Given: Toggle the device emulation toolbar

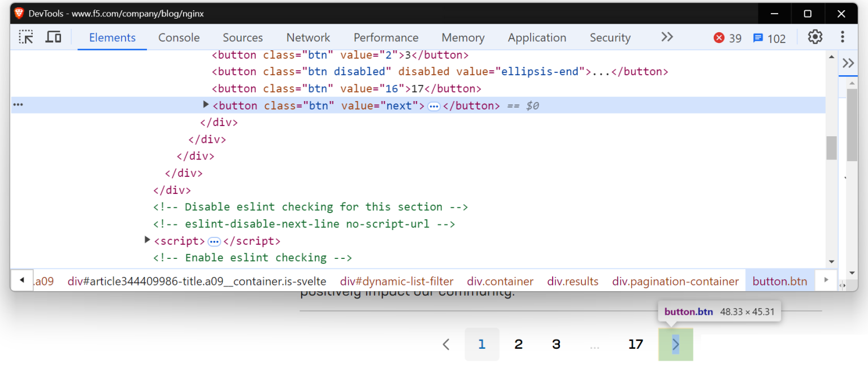Looking at the screenshot, I should click(53, 37).
